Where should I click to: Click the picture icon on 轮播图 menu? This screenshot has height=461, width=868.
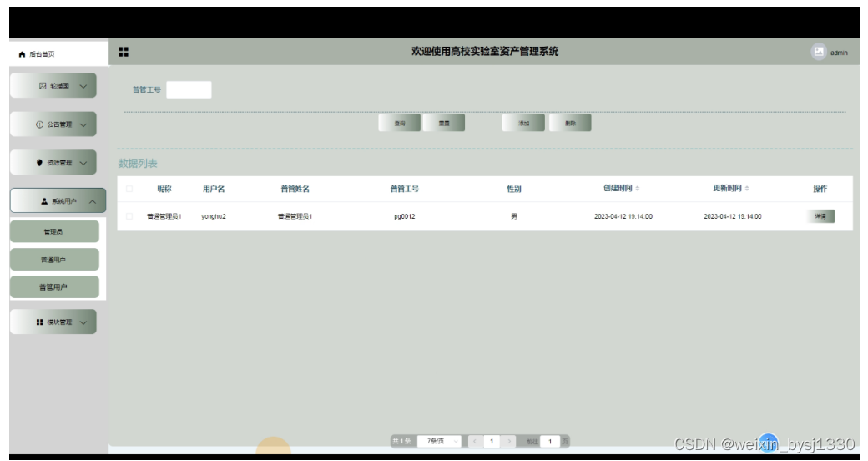[43, 86]
